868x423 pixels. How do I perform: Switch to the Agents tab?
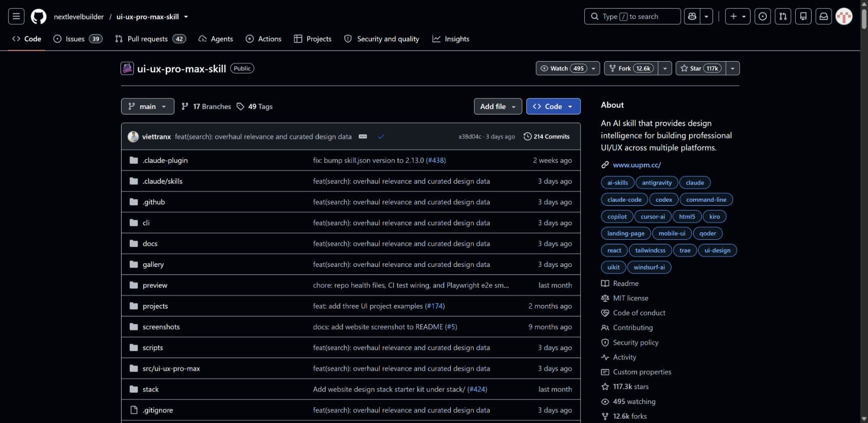(216, 39)
